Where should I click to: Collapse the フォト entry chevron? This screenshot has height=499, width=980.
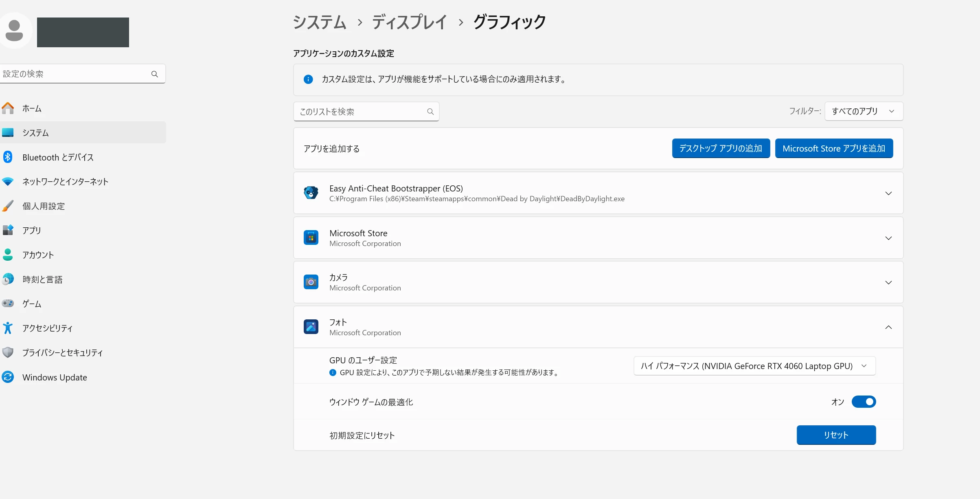(888, 328)
